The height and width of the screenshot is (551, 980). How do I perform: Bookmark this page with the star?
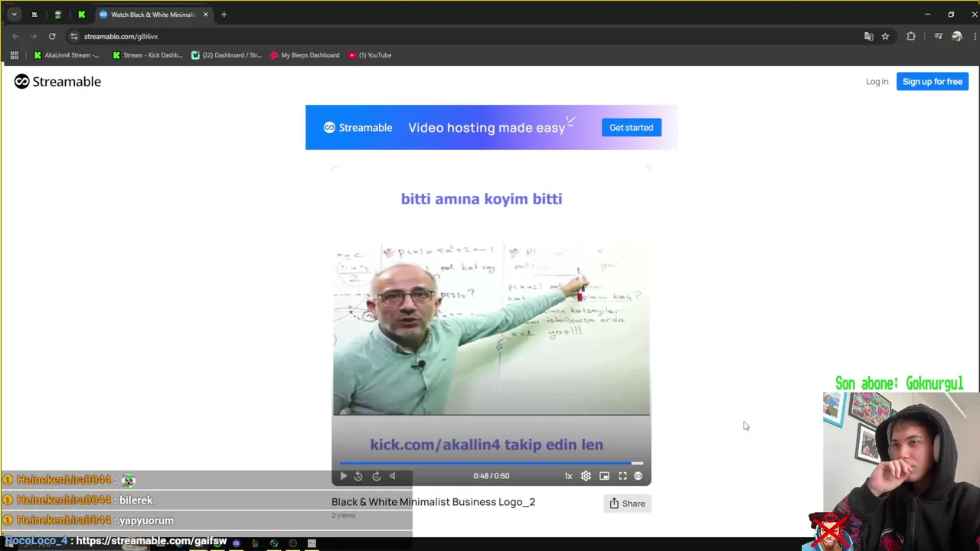tap(885, 36)
